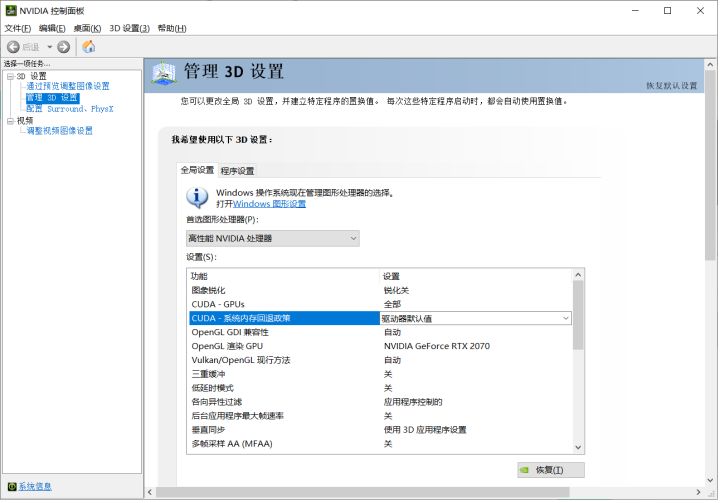Open the Windows 图形设置 link
The height and width of the screenshot is (503, 720).
pos(269,203)
